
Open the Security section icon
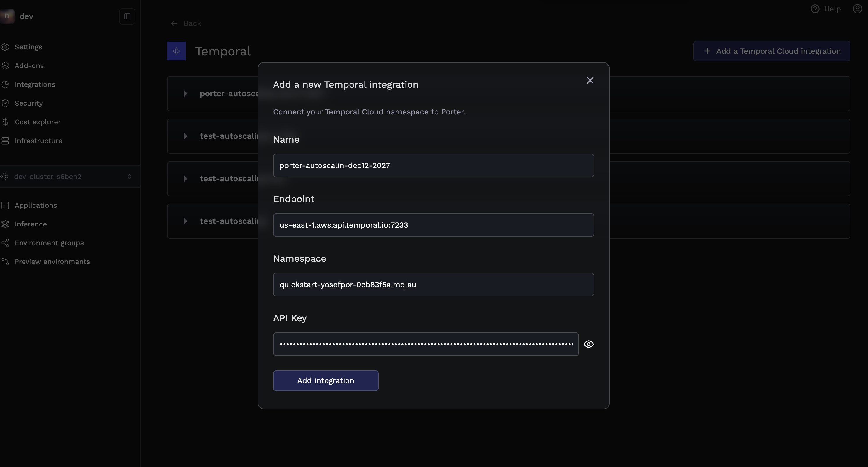click(5, 103)
